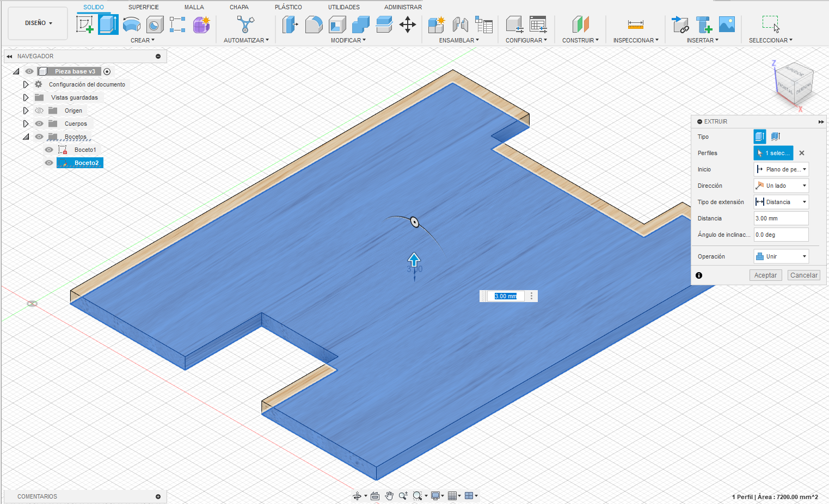The height and width of the screenshot is (504, 829).
Task: Expand Configuración del documento node
Action: pos(26,84)
